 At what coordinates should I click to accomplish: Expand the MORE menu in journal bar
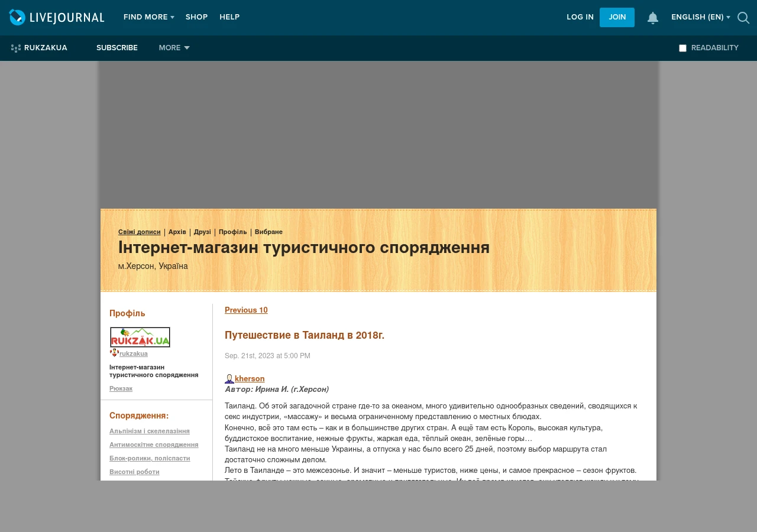(174, 48)
